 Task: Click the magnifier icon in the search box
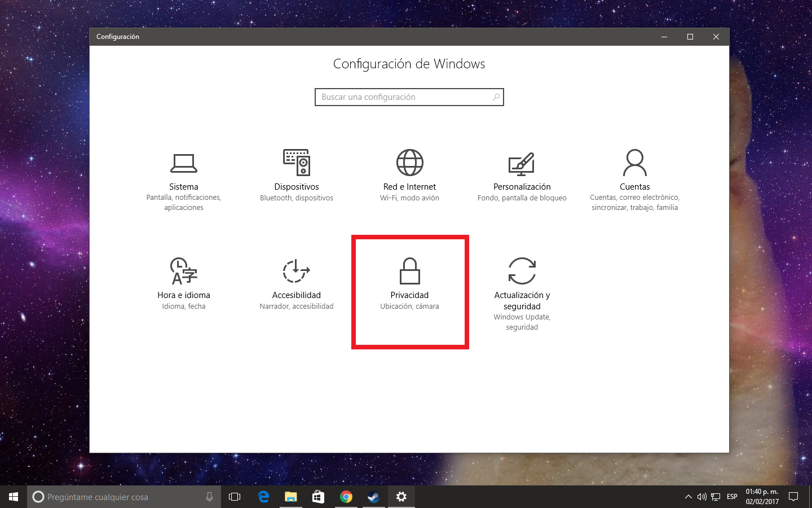[496, 97]
